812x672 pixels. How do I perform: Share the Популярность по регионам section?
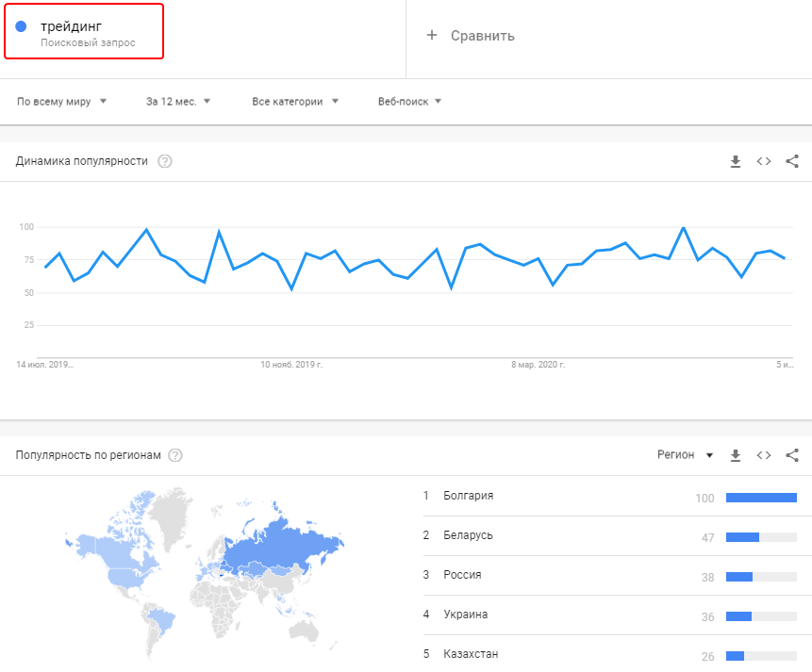792,455
